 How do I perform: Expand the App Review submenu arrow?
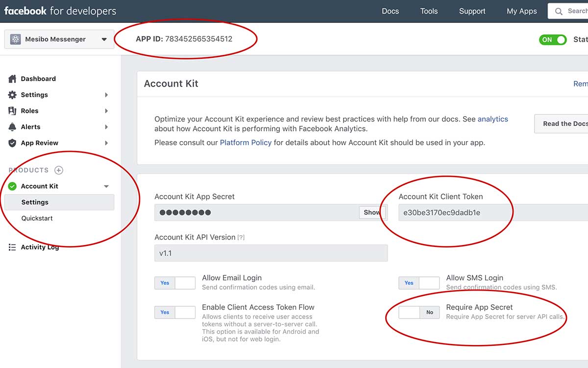[106, 143]
